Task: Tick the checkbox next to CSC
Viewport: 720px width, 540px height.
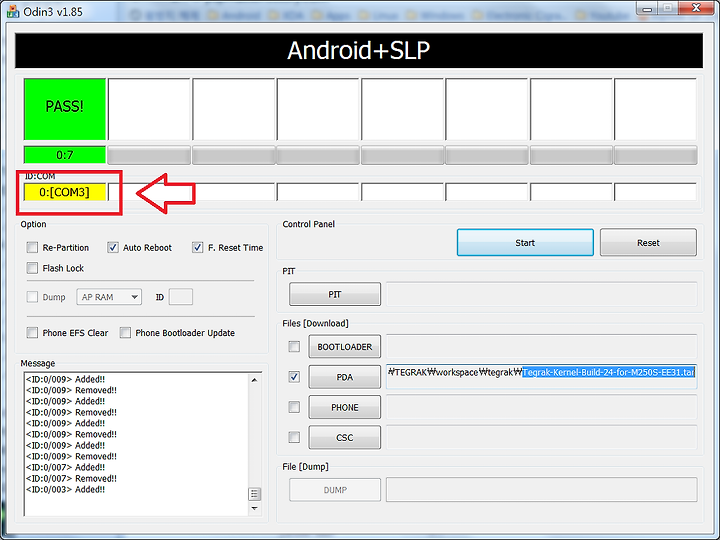Action: click(294, 437)
